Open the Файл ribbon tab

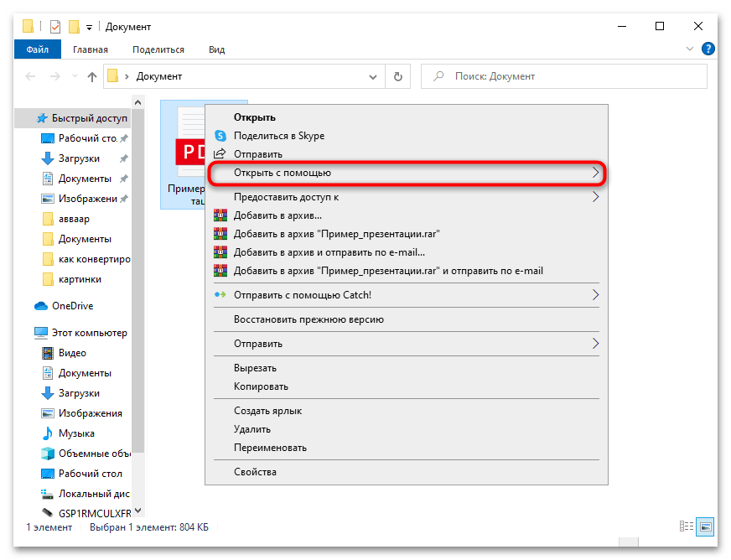[37, 49]
